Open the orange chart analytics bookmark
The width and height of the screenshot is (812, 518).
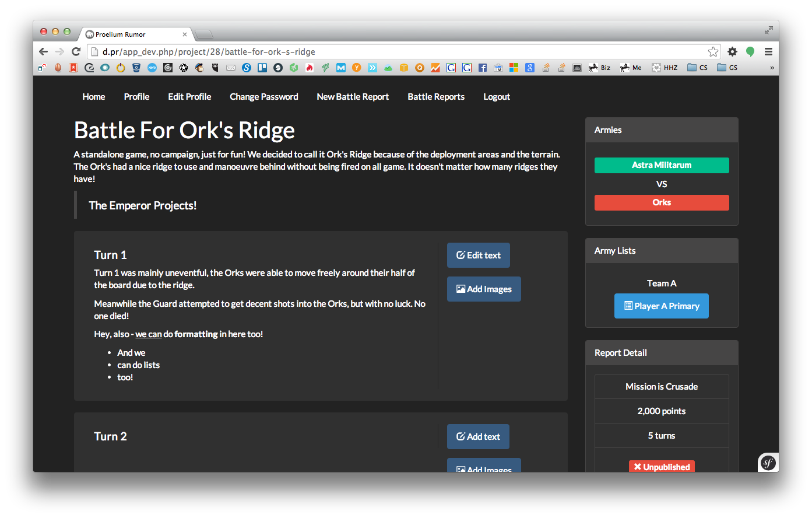435,68
